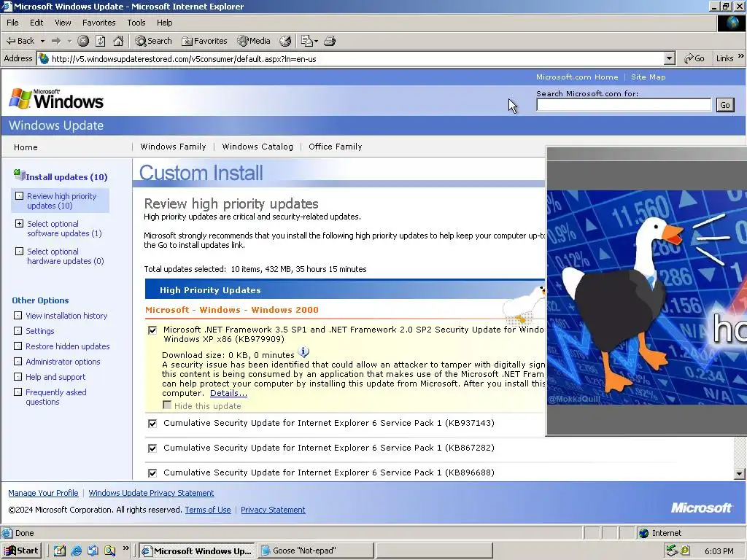Stop page loading with the Stop icon

[83, 41]
